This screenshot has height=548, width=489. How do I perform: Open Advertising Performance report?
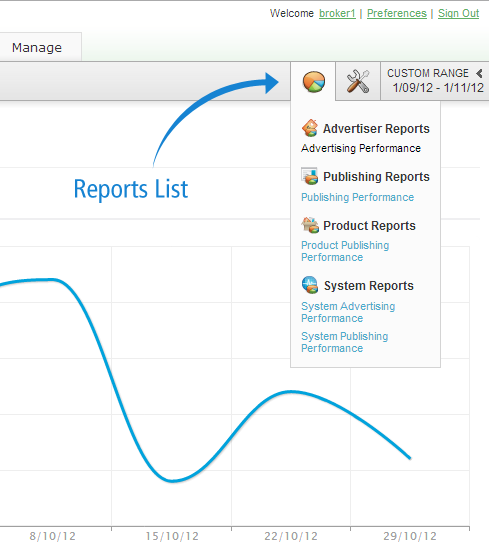point(361,148)
